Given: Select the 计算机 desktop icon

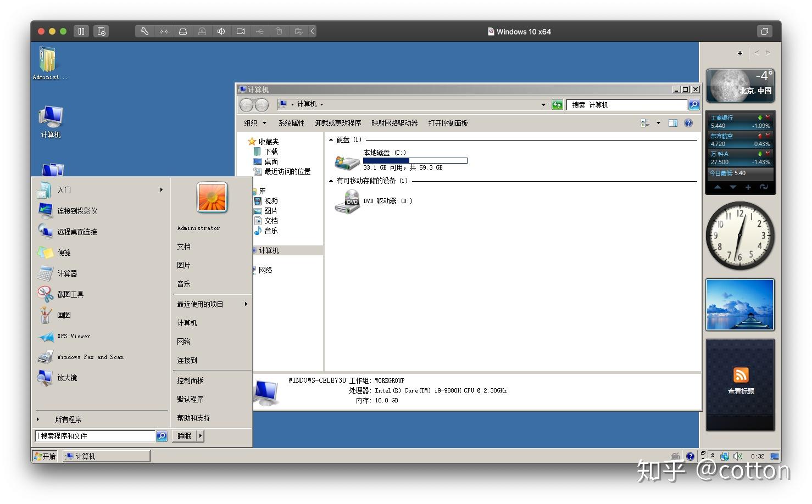Looking at the screenshot, I should [x=51, y=122].
